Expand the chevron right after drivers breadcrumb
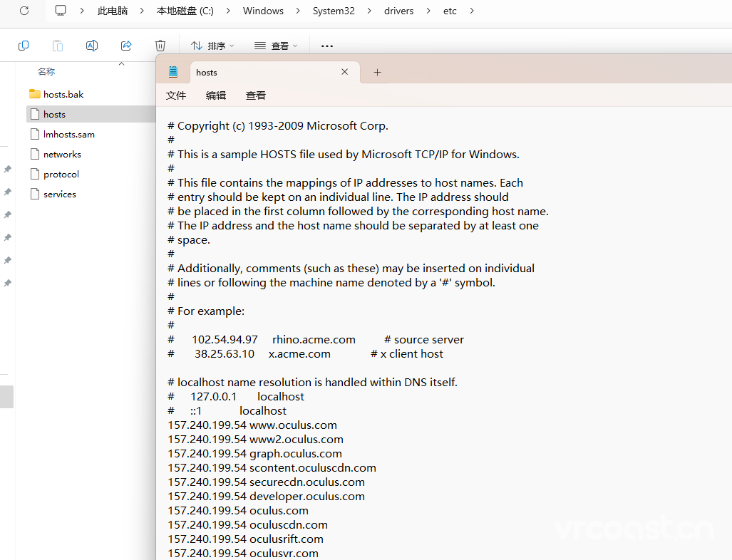The width and height of the screenshot is (732, 560). 428,11
